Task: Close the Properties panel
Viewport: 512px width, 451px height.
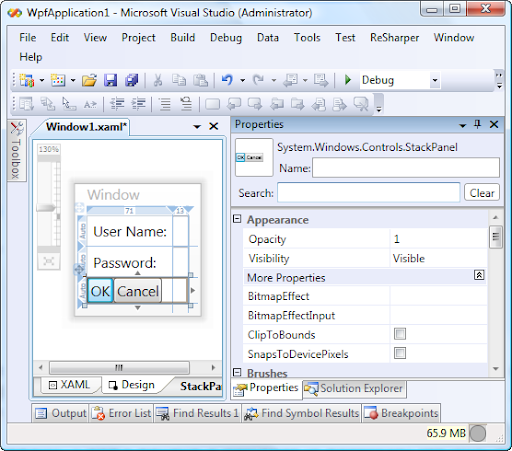Action: (x=494, y=125)
